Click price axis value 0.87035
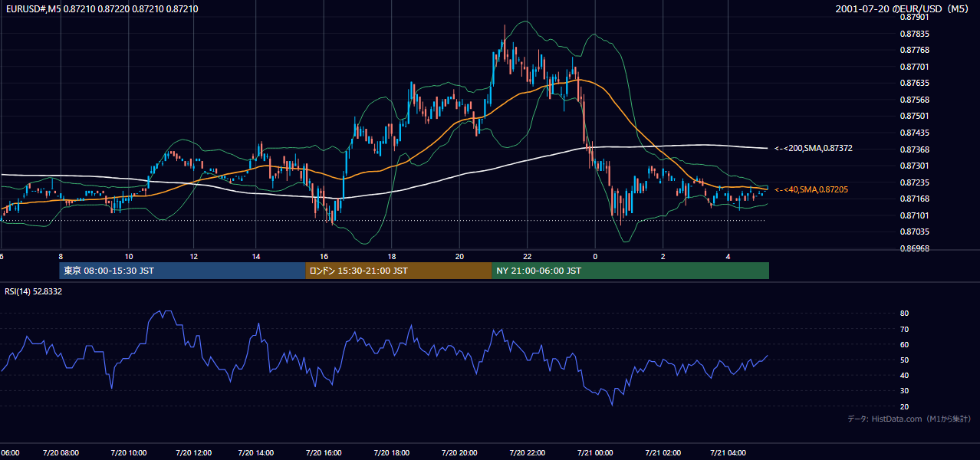 [x=914, y=232]
